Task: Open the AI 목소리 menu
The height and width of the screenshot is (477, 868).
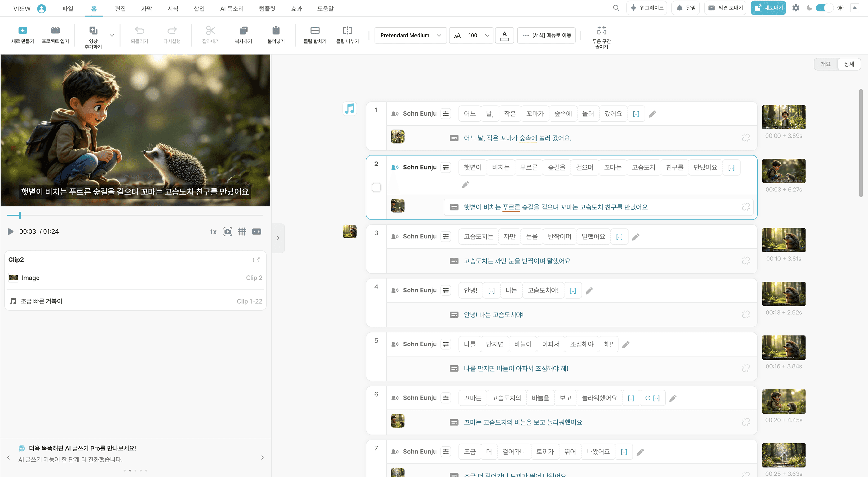Action: (x=232, y=8)
